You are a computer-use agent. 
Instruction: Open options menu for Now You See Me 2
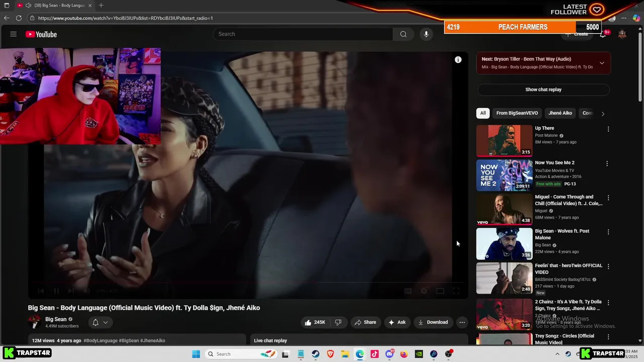point(607,163)
